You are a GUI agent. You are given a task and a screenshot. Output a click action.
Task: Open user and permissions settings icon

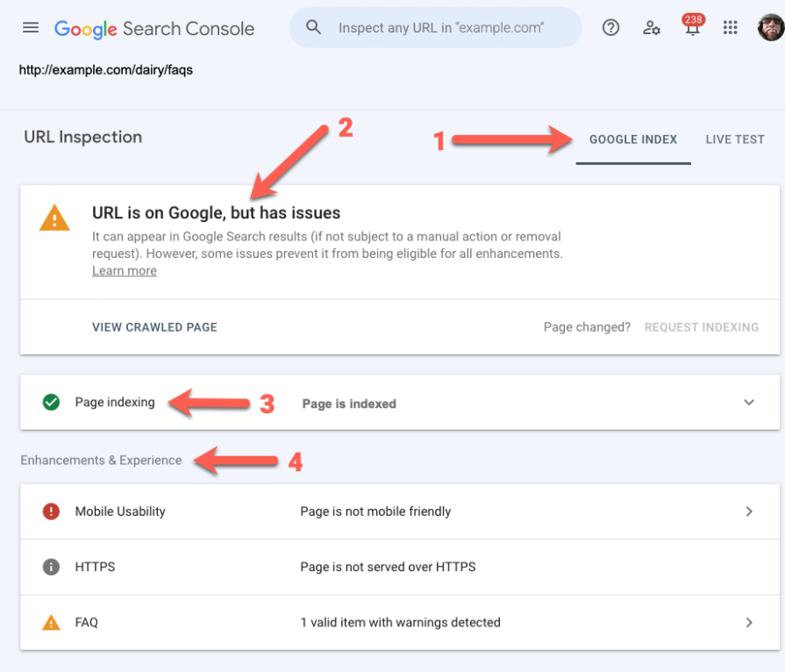(651, 27)
